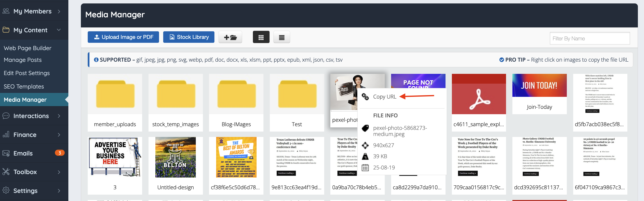Screen dimensions: 644x201
Task: Click the Finance bar chart icon
Action: 6,134
